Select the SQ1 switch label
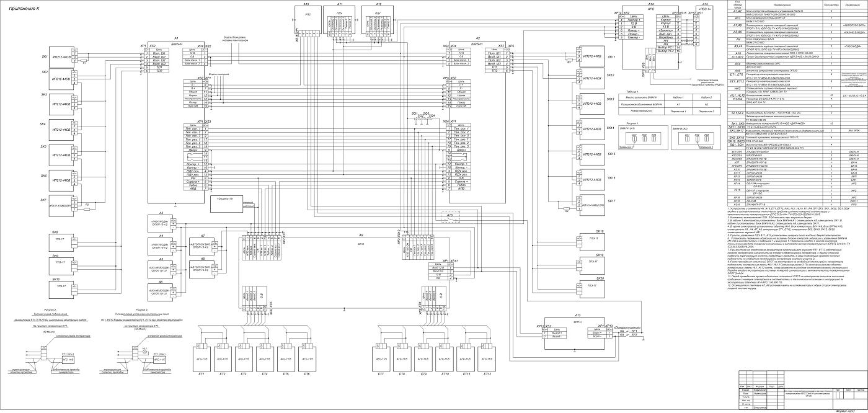This screenshot has height=413, width=868. (414, 114)
